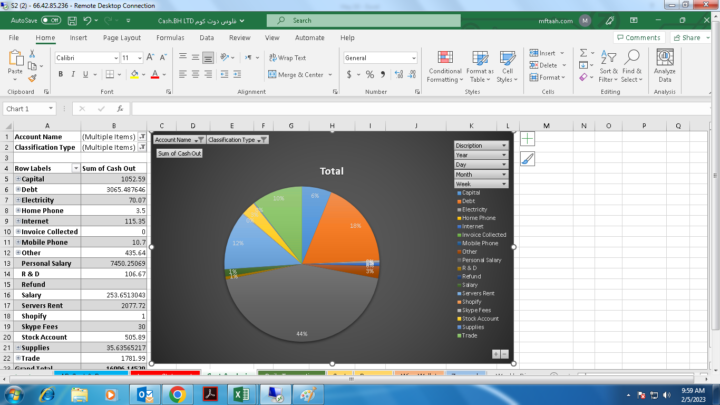Click the Share button
The height and width of the screenshot is (405, 720).
[x=687, y=38]
